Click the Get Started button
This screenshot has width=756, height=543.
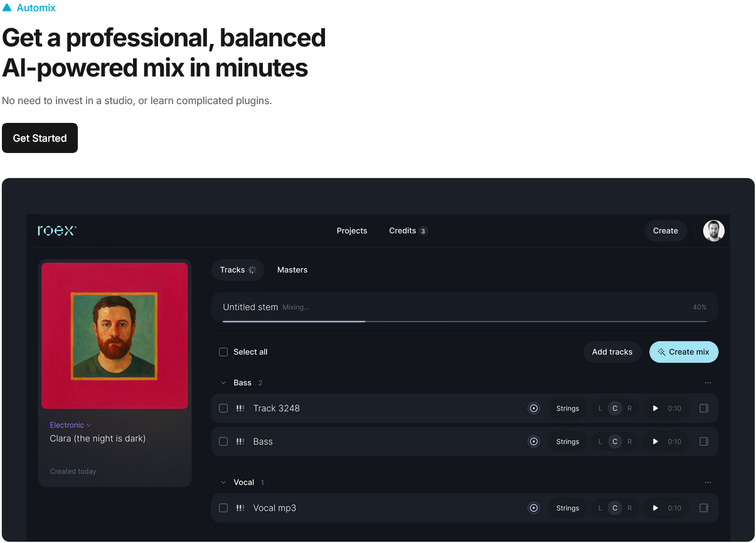coord(40,138)
